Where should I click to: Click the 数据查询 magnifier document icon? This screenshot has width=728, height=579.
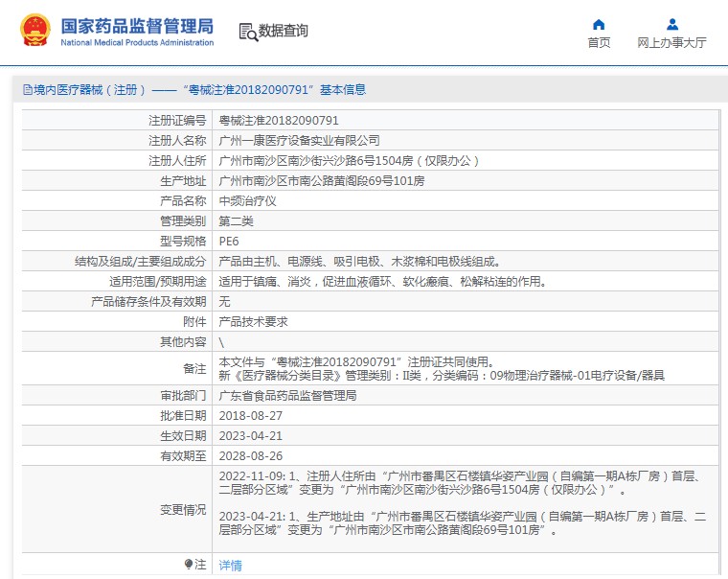tap(248, 32)
